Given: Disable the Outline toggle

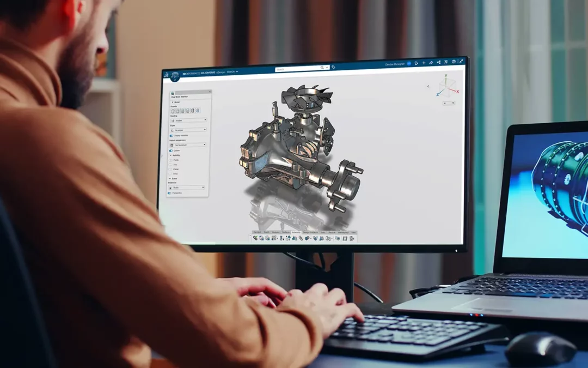Looking at the screenshot, I should coord(170,150).
